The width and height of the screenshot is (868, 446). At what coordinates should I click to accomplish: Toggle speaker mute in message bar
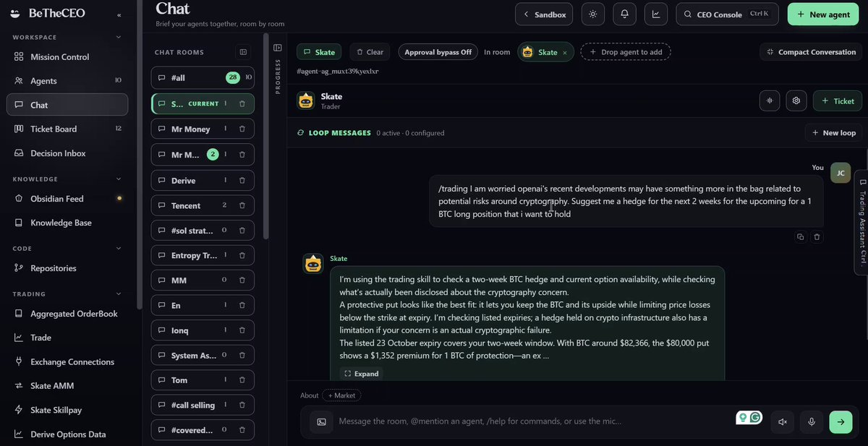[x=783, y=421]
